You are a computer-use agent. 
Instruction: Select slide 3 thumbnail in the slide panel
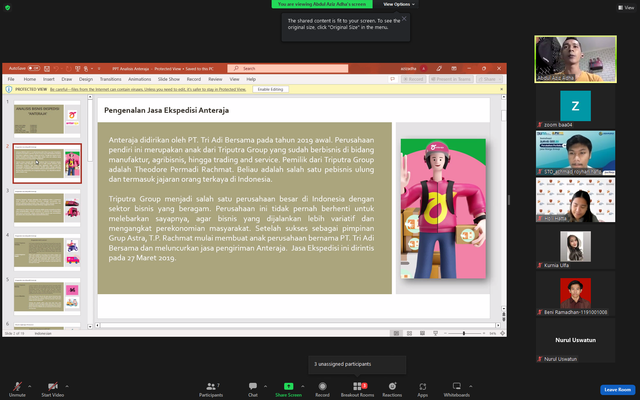click(47, 207)
